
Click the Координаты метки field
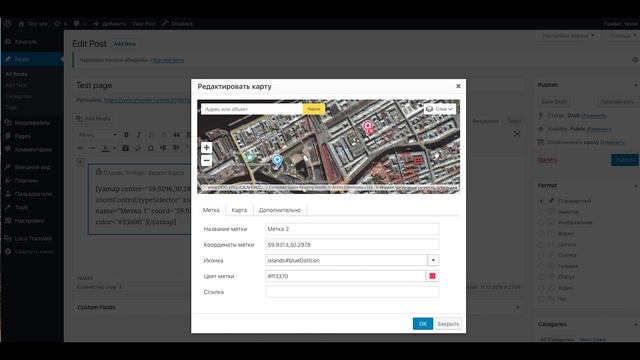(x=352, y=245)
